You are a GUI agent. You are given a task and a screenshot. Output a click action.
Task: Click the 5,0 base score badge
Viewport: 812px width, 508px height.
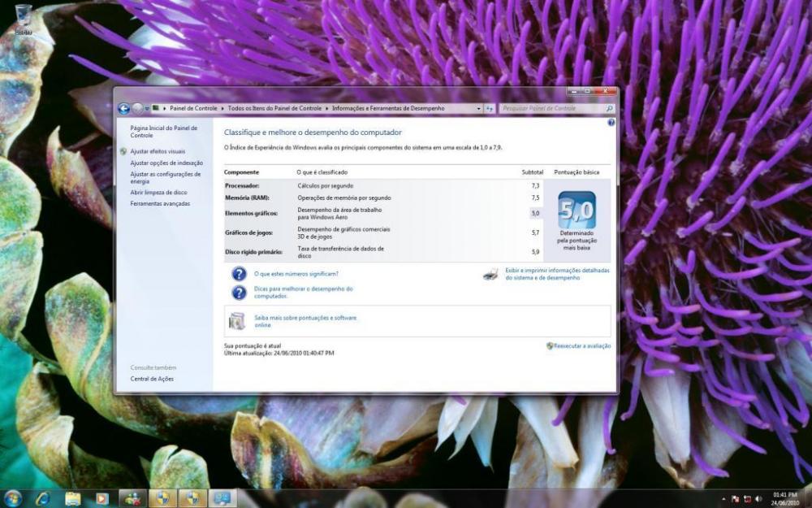point(577,211)
